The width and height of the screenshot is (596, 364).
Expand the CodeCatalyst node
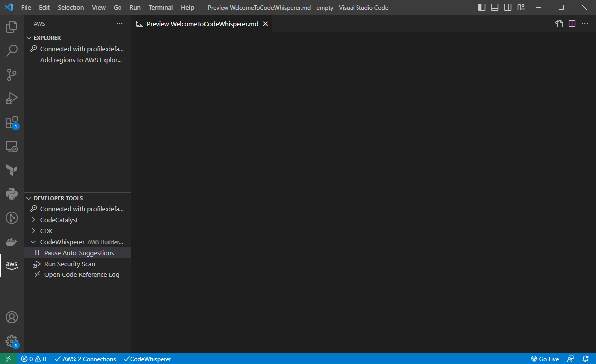click(x=33, y=220)
